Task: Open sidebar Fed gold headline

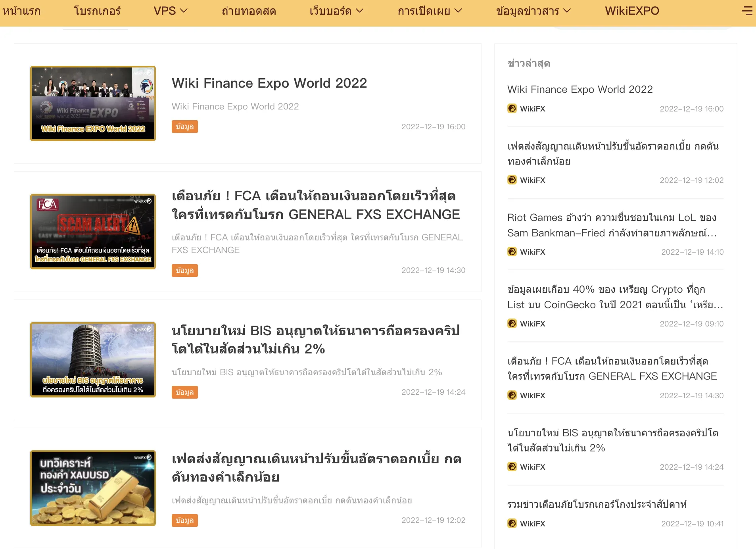Action: 613,154
